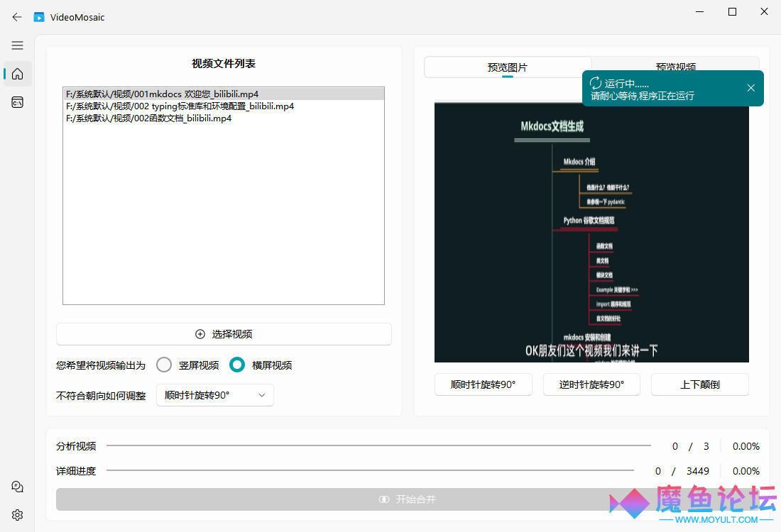Viewport: 781px width, 532px height.
Task: Switch to the 预览图片 tab
Action: 508,67
